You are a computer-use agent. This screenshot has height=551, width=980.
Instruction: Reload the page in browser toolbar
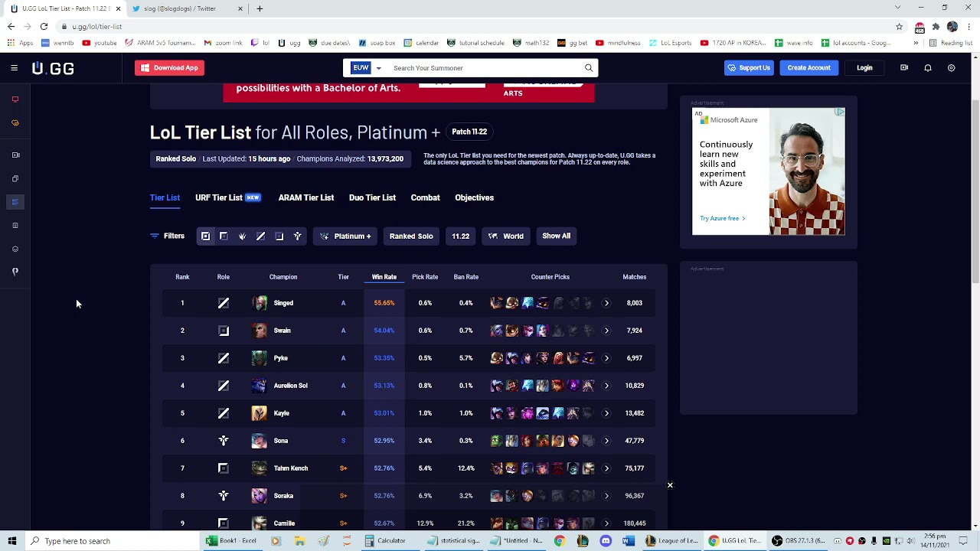click(44, 27)
